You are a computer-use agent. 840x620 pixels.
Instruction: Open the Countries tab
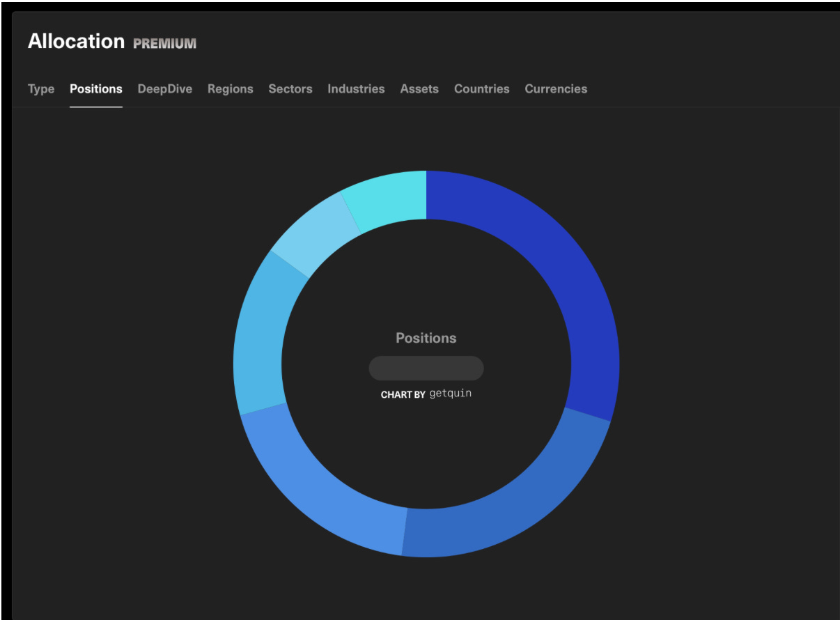482,89
